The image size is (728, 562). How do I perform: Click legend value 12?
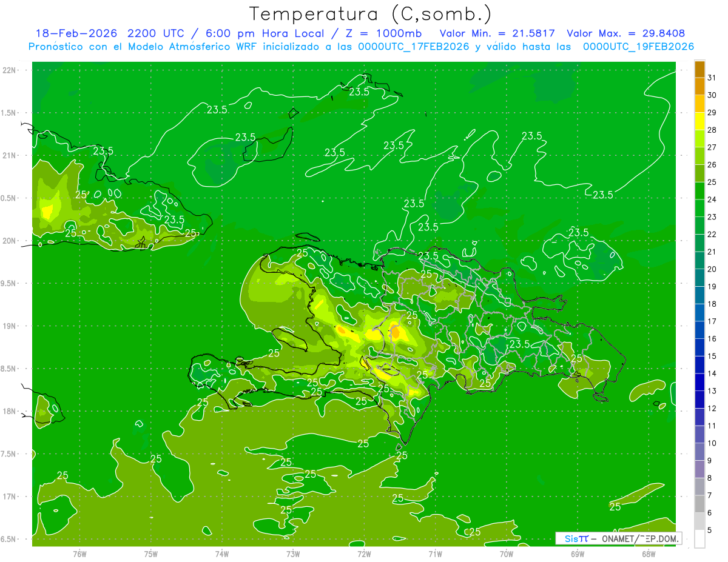[712, 408]
